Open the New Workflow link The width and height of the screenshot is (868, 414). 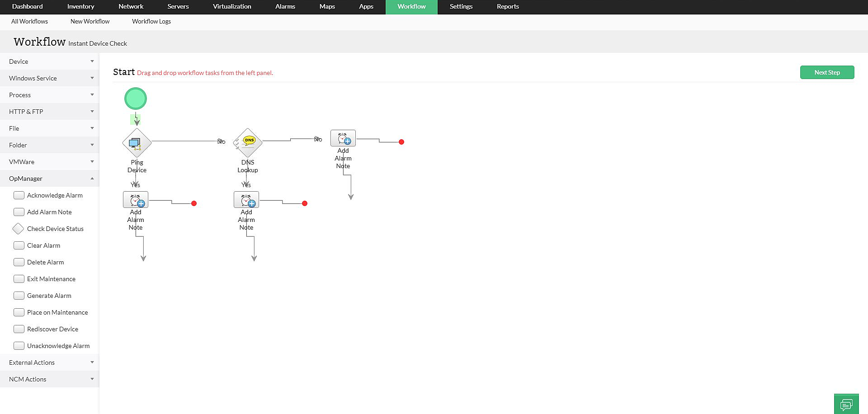90,21
